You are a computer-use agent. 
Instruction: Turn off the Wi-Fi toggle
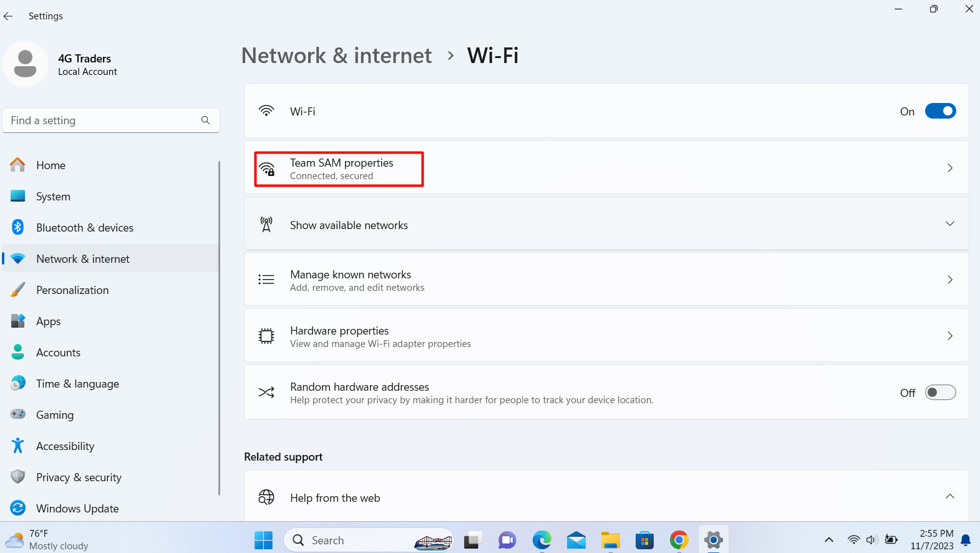click(x=940, y=111)
